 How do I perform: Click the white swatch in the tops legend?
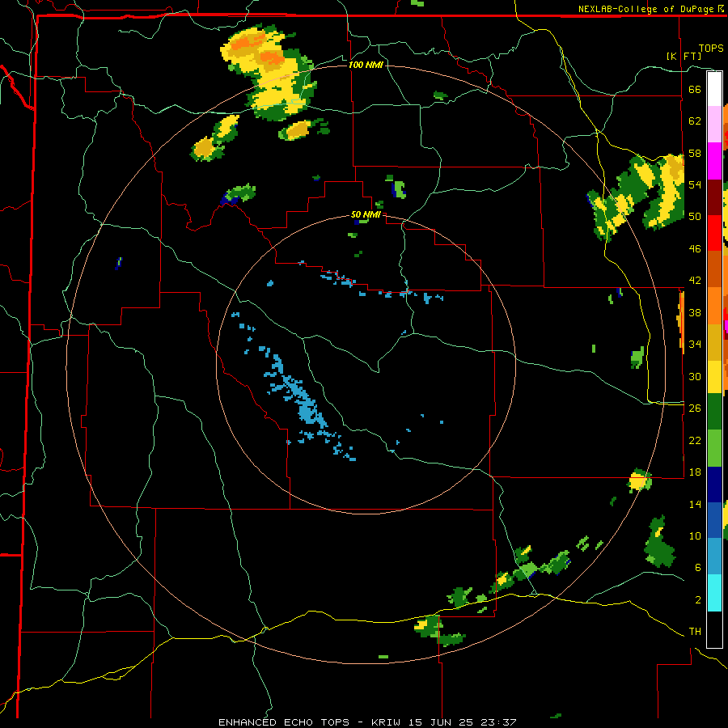(714, 89)
